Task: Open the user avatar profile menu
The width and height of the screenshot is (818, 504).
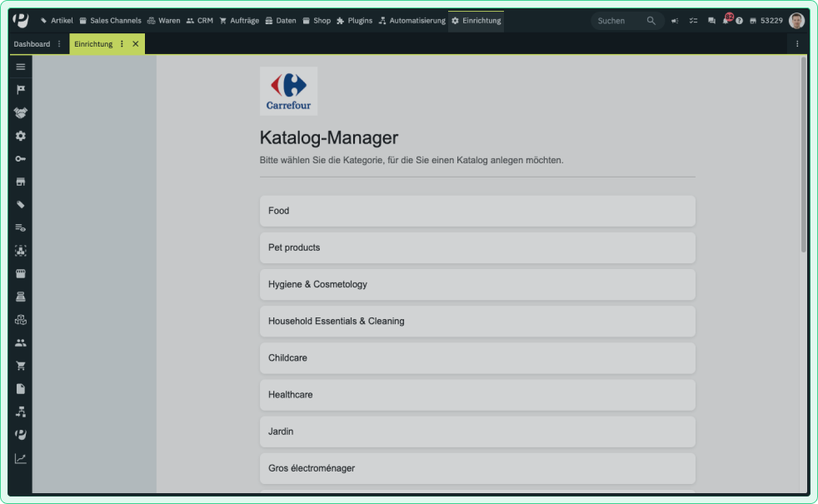Action: (x=796, y=21)
